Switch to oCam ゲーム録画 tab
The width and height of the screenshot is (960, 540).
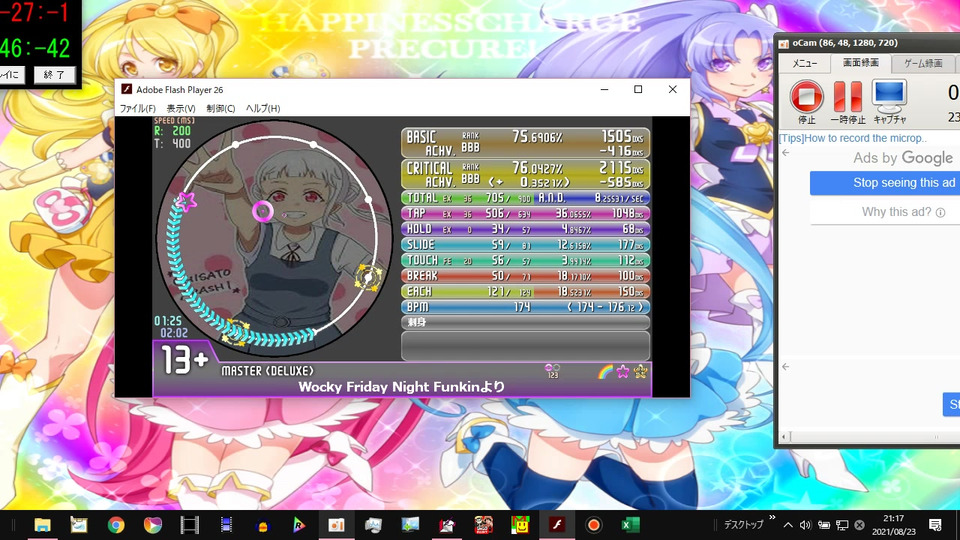(x=923, y=63)
